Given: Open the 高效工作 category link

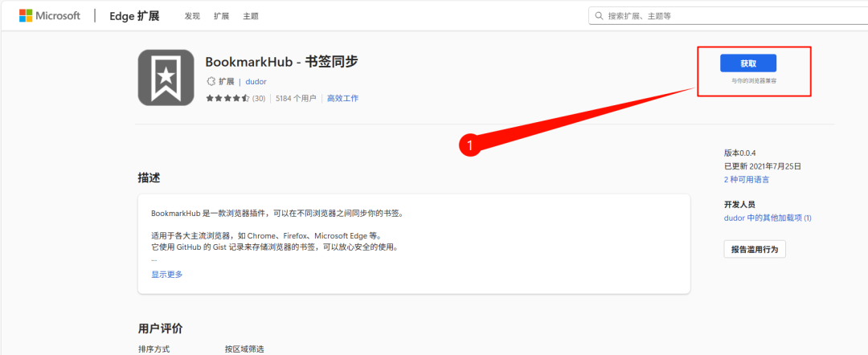Looking at the screenshot, I should (x=342, y=99).
